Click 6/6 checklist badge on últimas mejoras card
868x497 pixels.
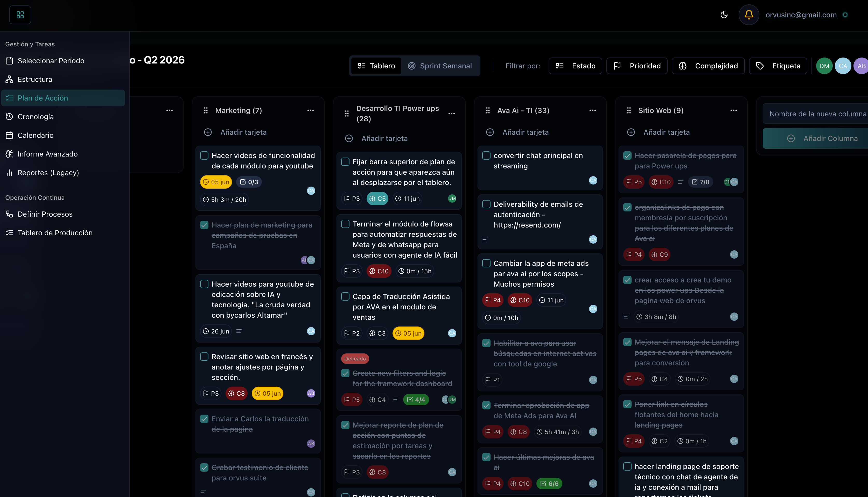(549, 483)
